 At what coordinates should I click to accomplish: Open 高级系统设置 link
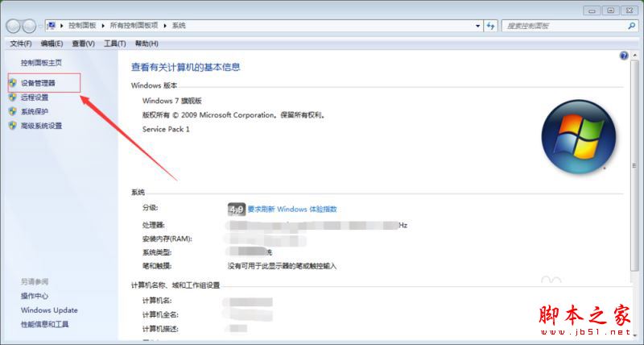click(x=42, y=126)
